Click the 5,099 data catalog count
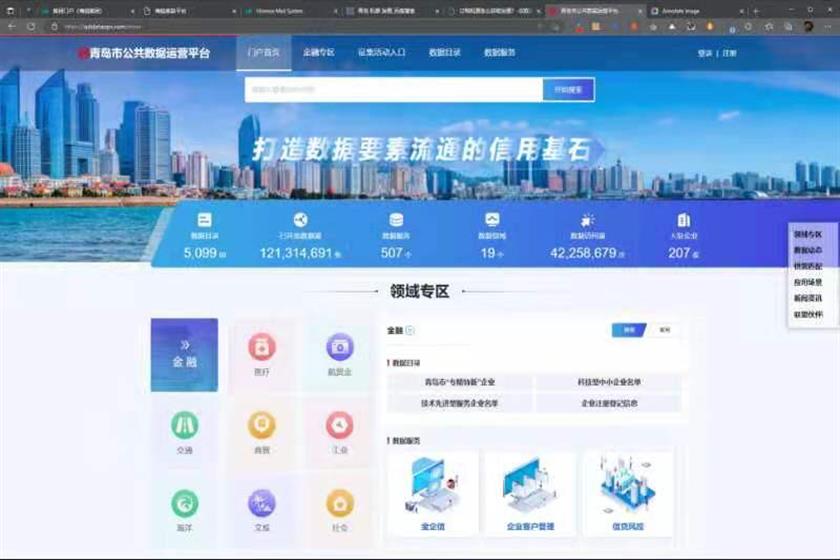Viewport: 840px width, 560px height. coord(200,253)
